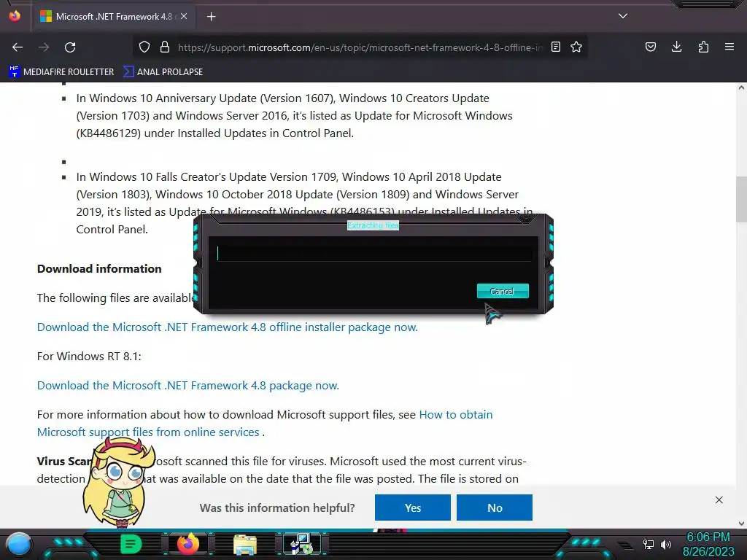Answer Yes to Was this information helpful

click(x=413, y=507)
